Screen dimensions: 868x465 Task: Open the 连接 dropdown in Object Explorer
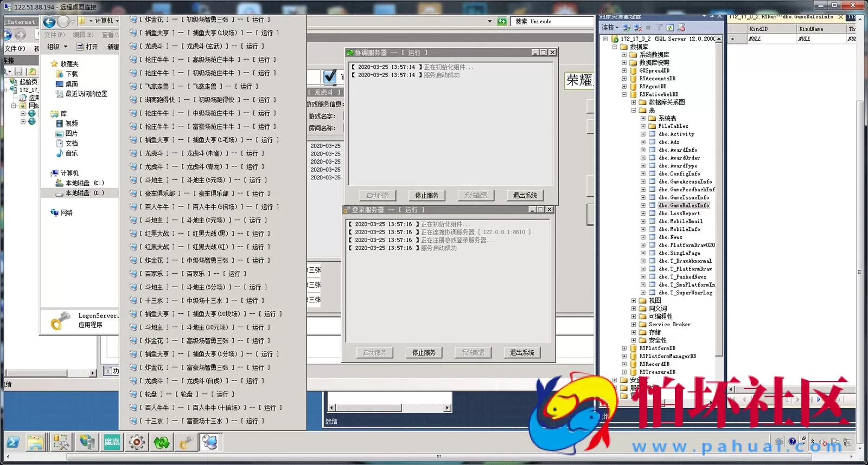[610, 28]
